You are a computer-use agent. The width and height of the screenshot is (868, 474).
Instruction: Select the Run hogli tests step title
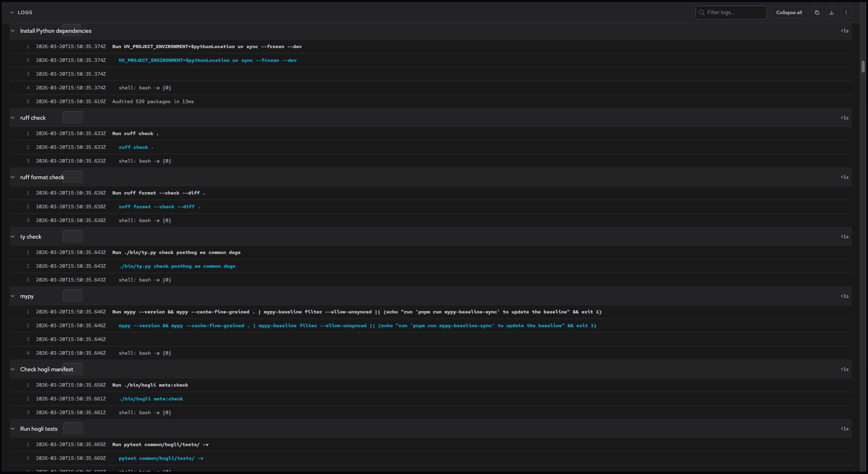click(x=38, y=428)
